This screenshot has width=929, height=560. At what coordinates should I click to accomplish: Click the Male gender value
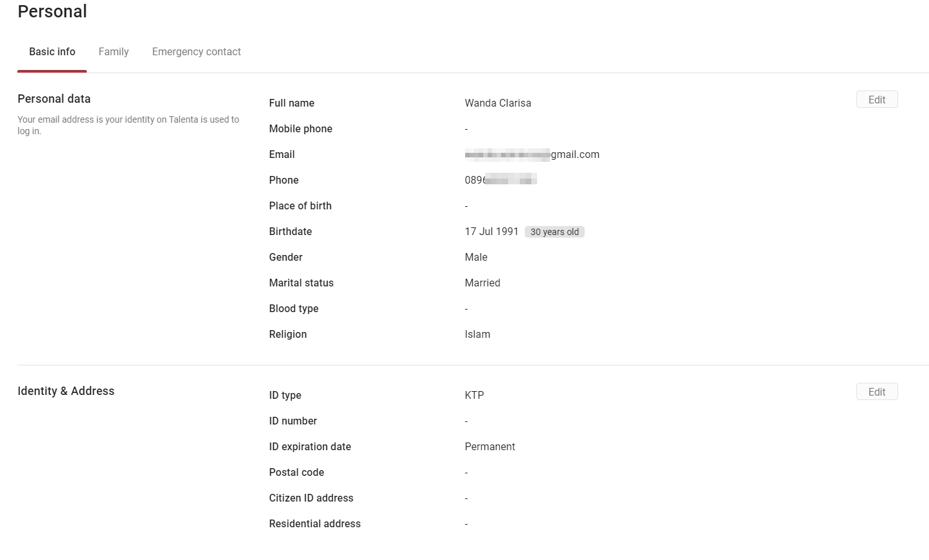475,258
